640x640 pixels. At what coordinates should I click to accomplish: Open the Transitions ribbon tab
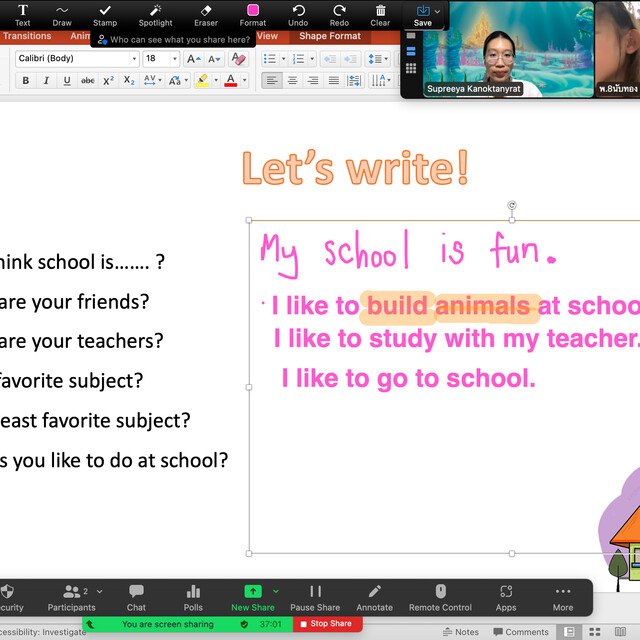tap(27, 37)
